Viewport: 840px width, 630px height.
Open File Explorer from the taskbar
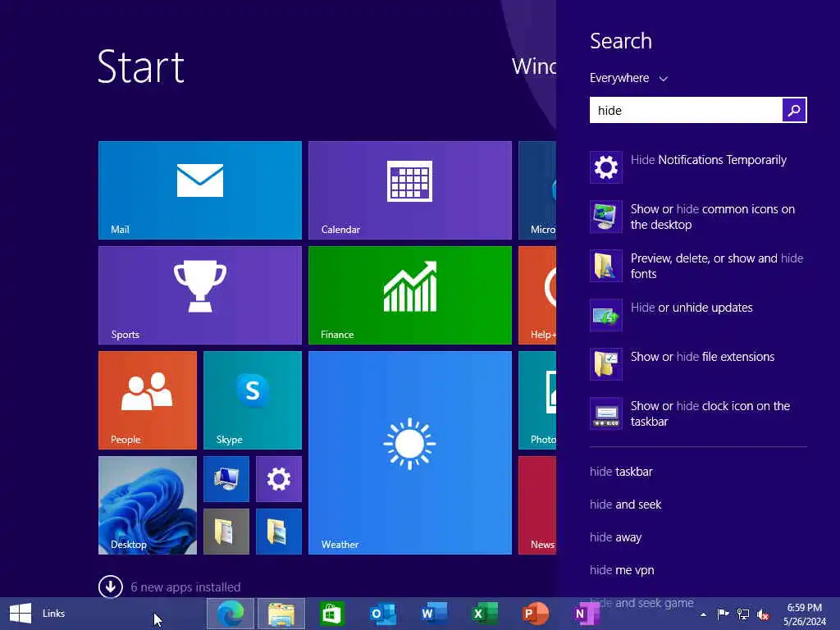click(281, 614)
